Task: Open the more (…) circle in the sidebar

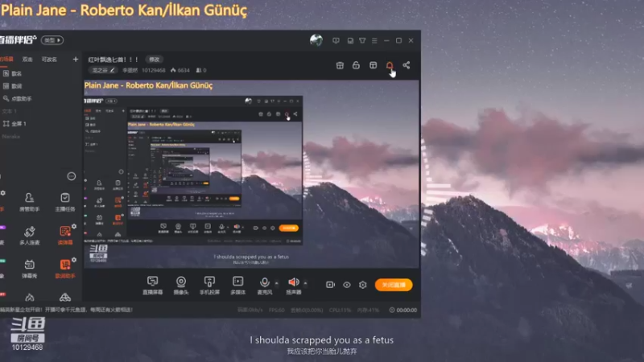Action: click(72, 176)
